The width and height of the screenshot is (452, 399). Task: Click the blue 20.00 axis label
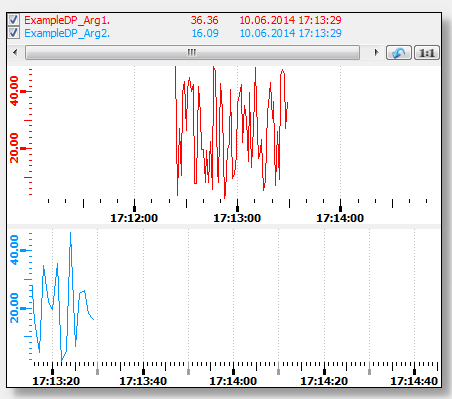[14, 308]
